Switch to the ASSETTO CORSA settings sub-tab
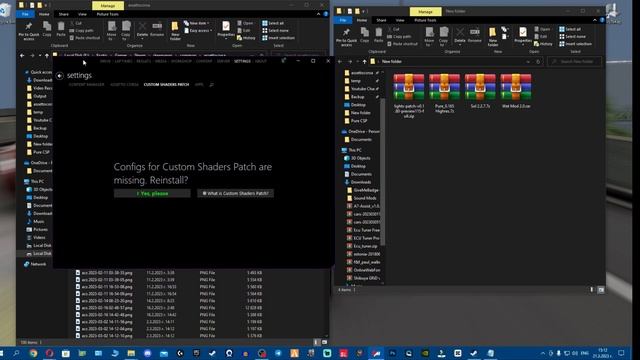This screenshot has height=360, width=640. click(124, 84)
